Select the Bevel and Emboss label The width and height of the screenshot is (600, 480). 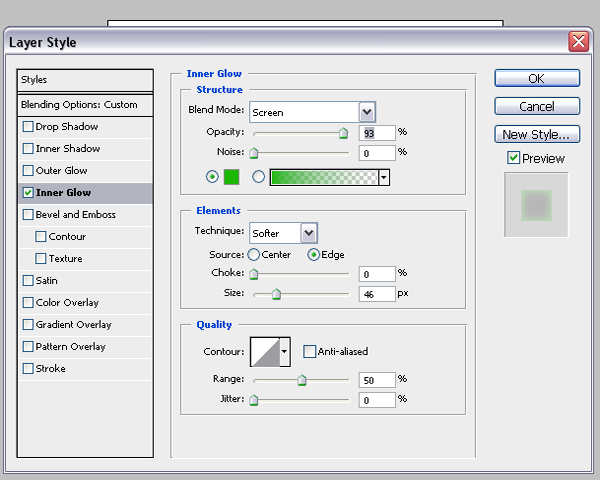click(76, 215)
